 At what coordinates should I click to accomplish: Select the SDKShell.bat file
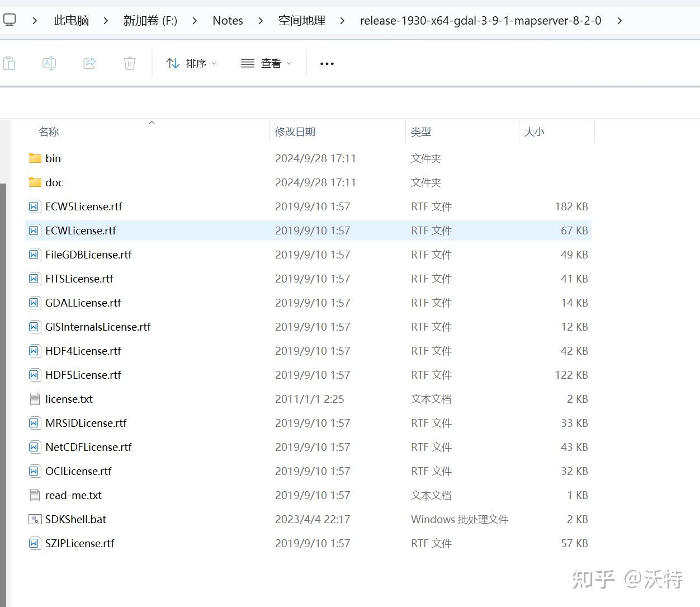[75, 519]
